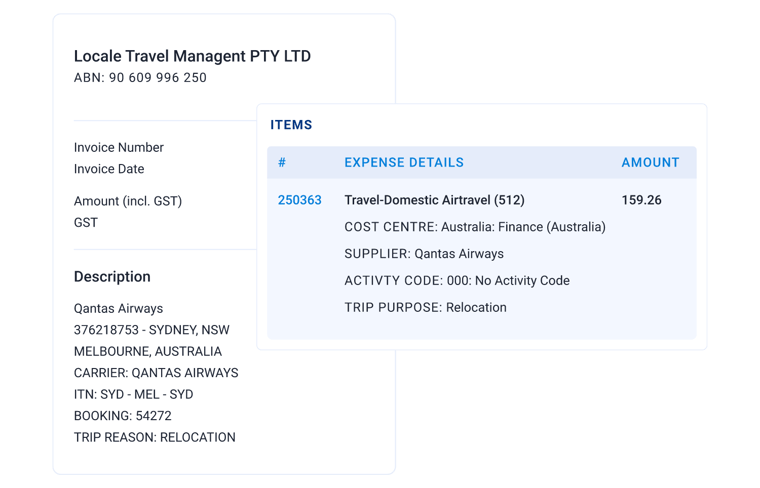Screen dimensions: 760x488
Task: Click the ABN 90 609 996 250 text
Action: (140, 78)
